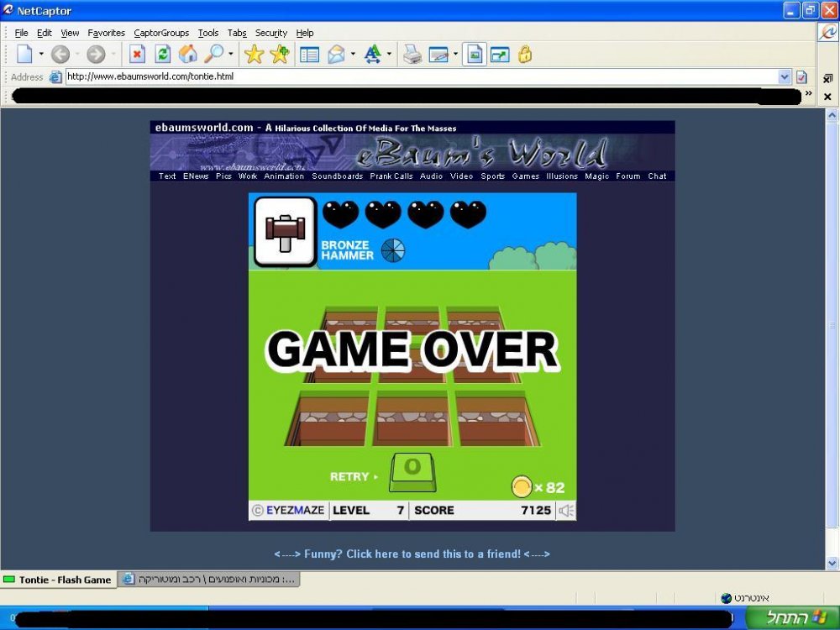This screenshot has width=840, height=630.
Task: Click the green tab indicator on Tontie tab
Action: click(x=9, y=580)
